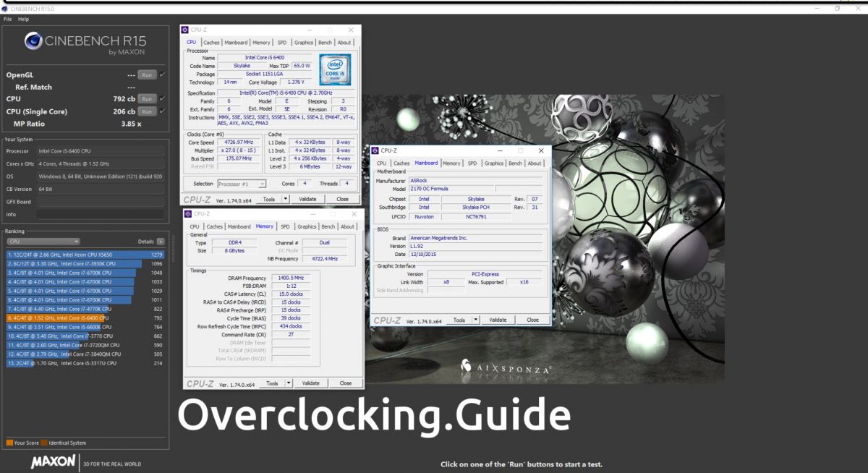Click Tools button in CPU-Z Mainboard window

[x=459, y=320]
